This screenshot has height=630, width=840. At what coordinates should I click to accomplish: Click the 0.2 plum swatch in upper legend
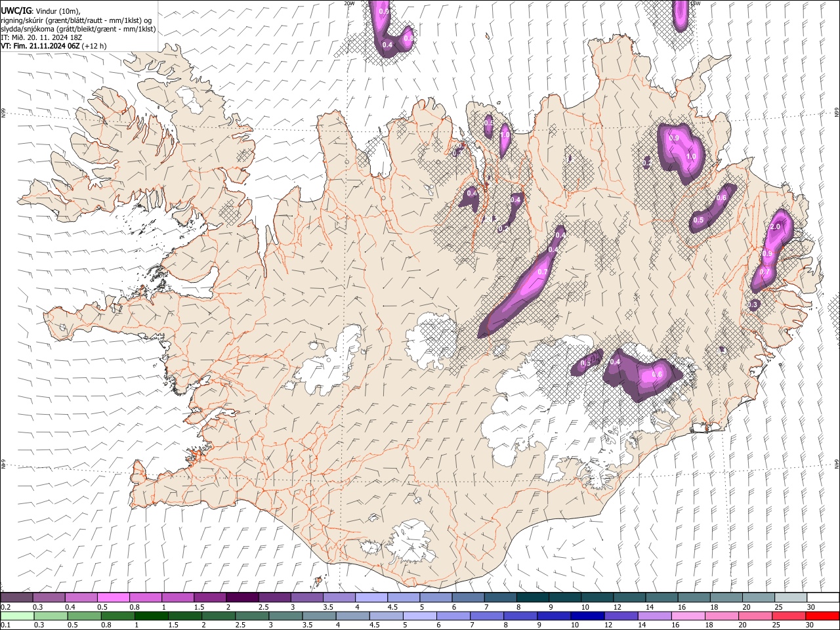coord(16,598)
